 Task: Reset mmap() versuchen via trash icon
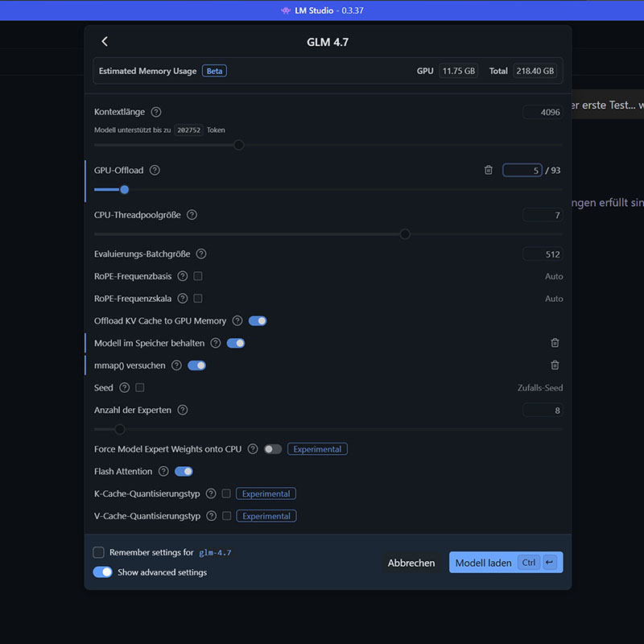555,365
